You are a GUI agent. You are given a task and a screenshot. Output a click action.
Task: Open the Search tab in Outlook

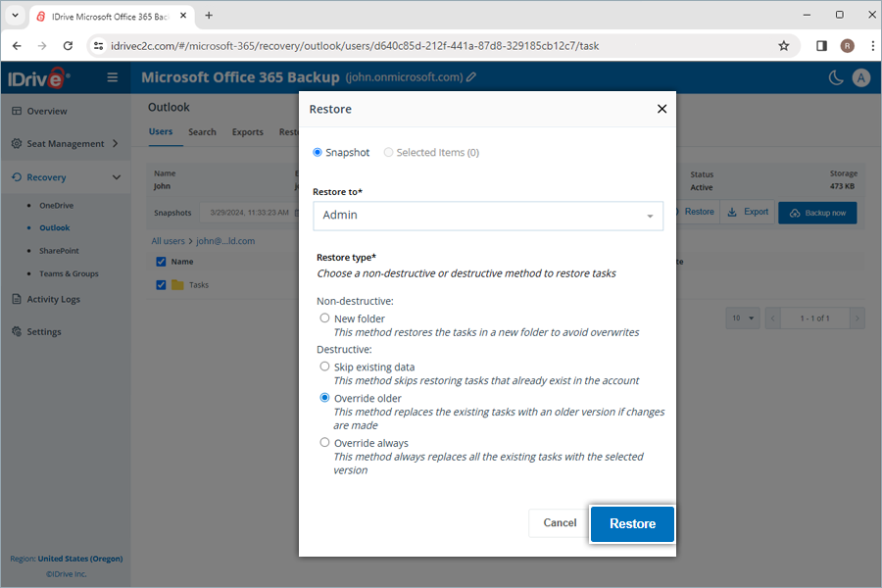pyautogui.click(x=202, y=131)
